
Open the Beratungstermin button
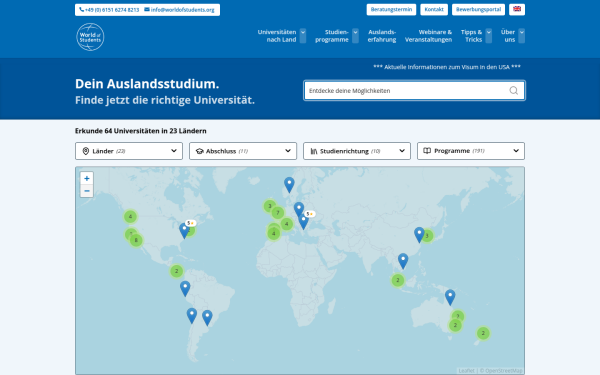click(391, 10)
